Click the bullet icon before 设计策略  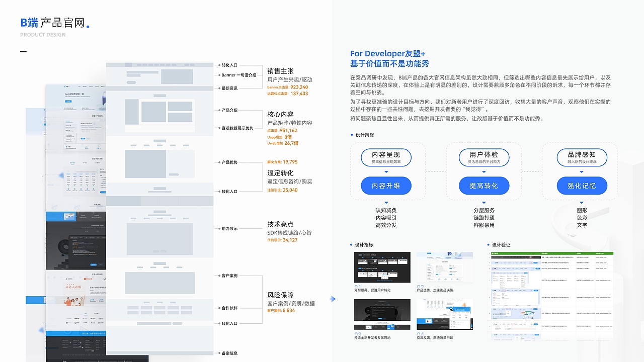tap(352, 135)
